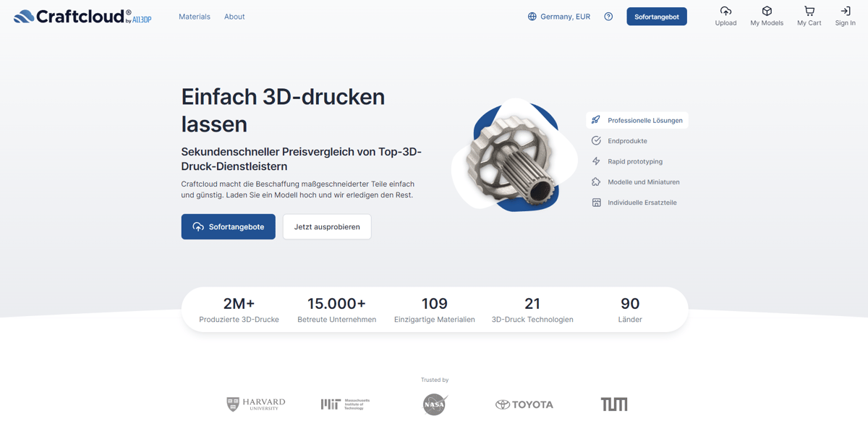Click the 90 Länder statistic

630,310
